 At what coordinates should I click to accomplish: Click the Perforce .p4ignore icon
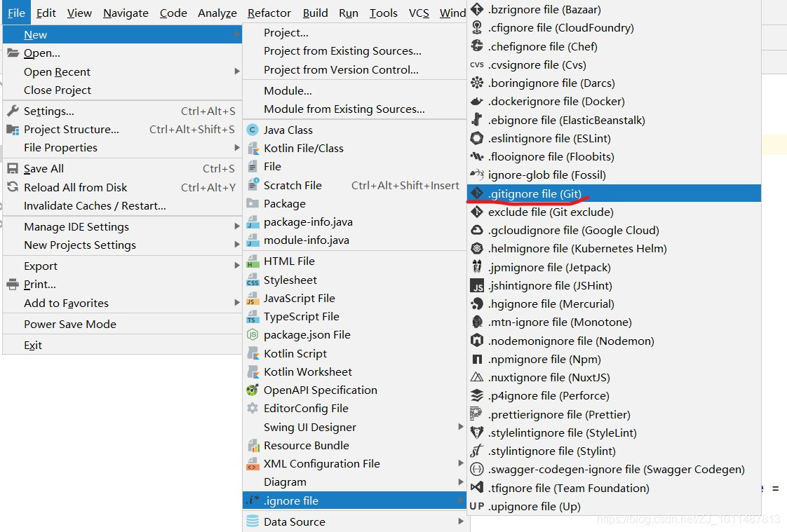pos(476,395)
